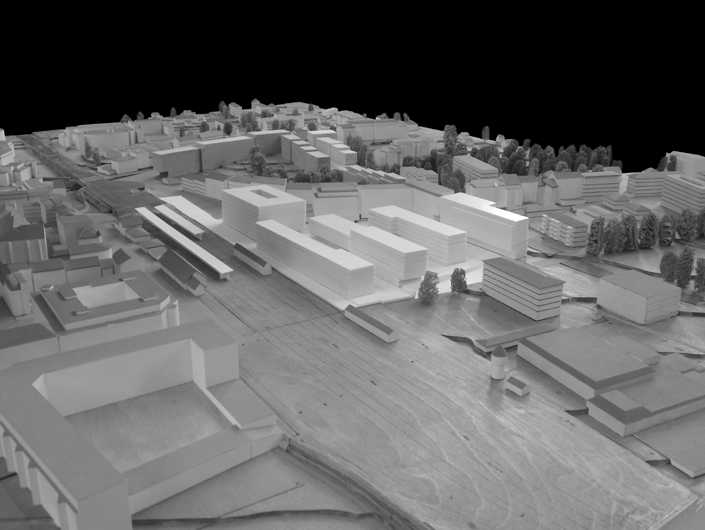Image resolution: width=705 pixels, height=530 pixels.
Task: Click the left tree of the central pair
Action: [428, 288]
